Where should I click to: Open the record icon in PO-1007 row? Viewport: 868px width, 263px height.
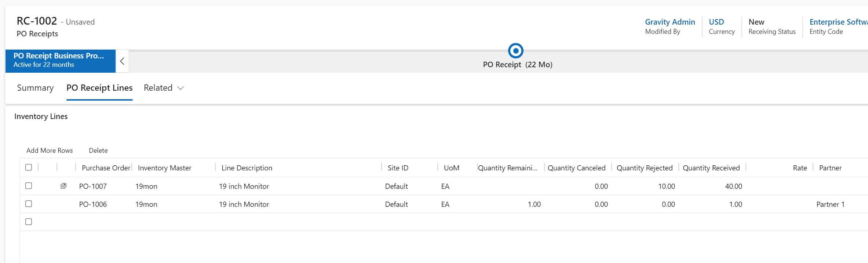click(x=63, y=186)
